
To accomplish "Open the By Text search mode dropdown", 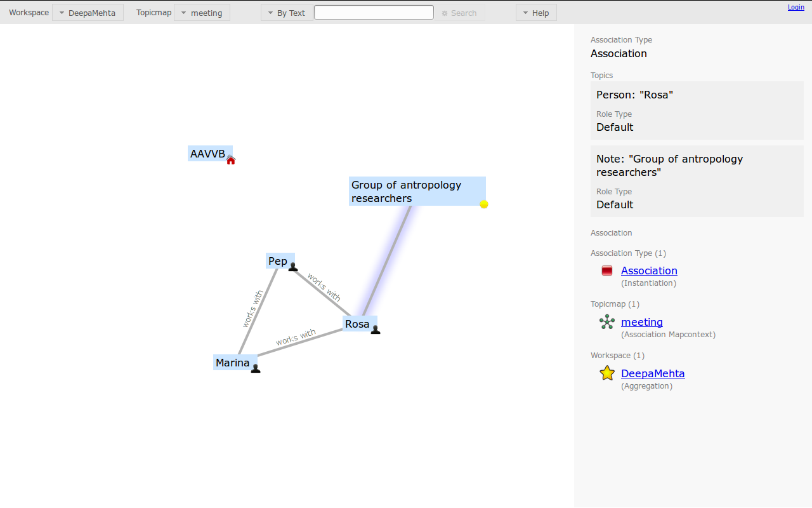I will click(x=287, y=13).
